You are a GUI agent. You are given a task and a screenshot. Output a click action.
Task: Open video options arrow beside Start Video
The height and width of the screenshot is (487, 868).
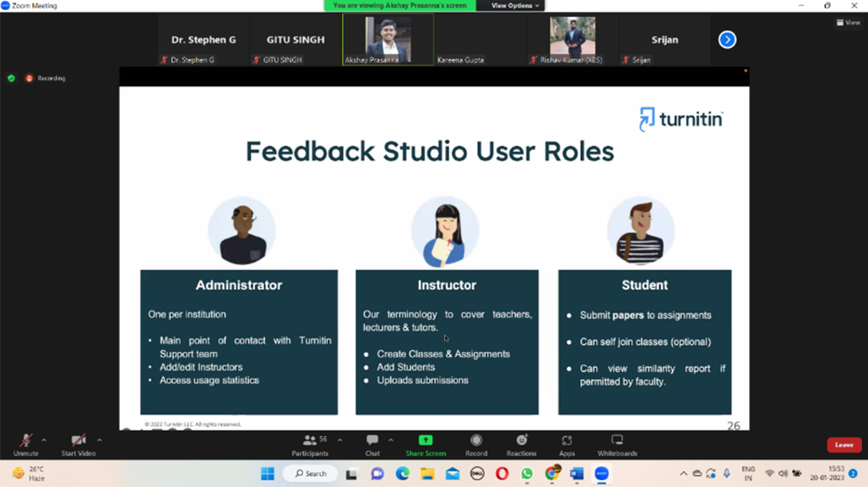pos(99,441)
